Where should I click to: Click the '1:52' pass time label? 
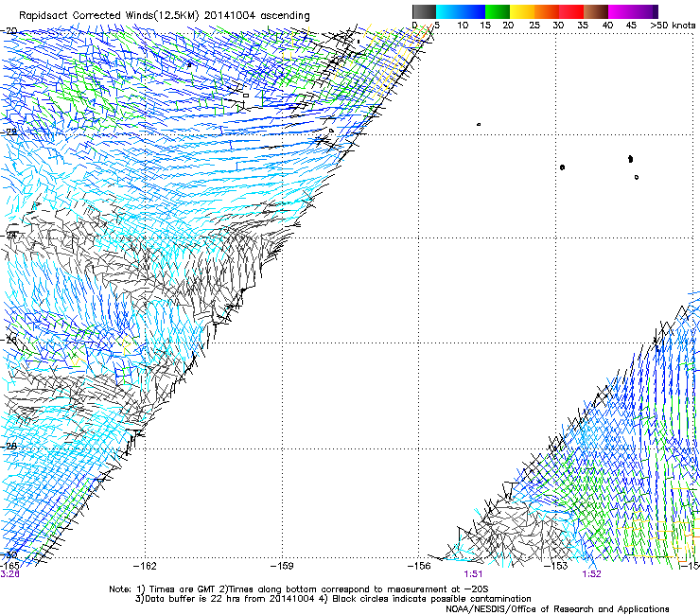591,574
